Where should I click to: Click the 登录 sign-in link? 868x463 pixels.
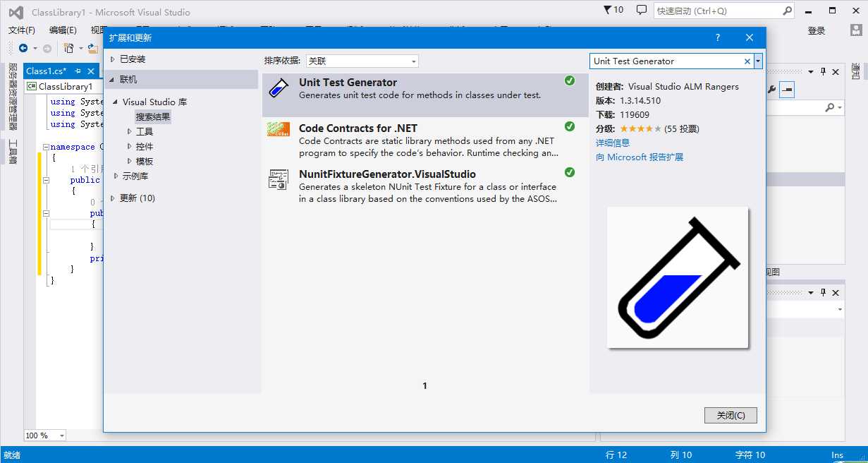pyautogui.click(x=817, y=30)
